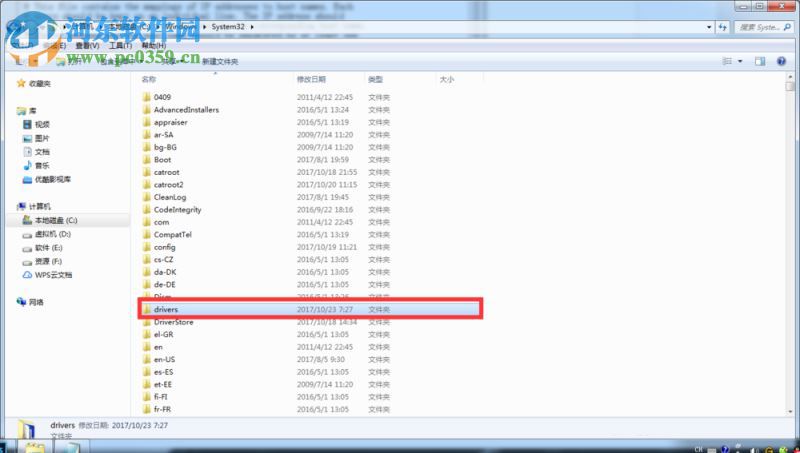The height and width of the screenshot is (453, 800).
Task: Select the com folder name
Action: [x=161, y=222]
